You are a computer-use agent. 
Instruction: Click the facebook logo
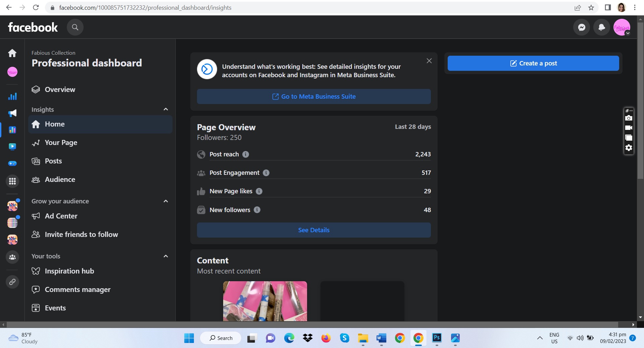pyautogui.click(x=33, y=27)
